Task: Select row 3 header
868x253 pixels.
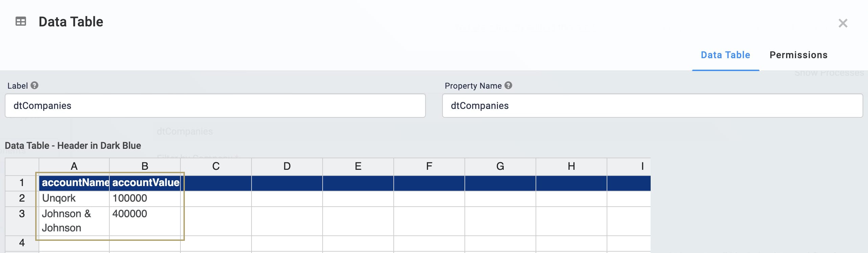Action: [22, 221]
